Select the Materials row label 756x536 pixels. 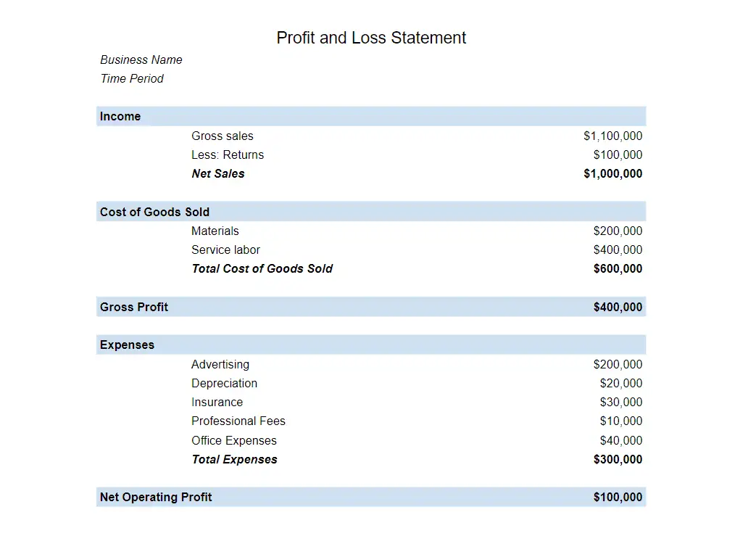pyautogui.click(x=215, y=231)
